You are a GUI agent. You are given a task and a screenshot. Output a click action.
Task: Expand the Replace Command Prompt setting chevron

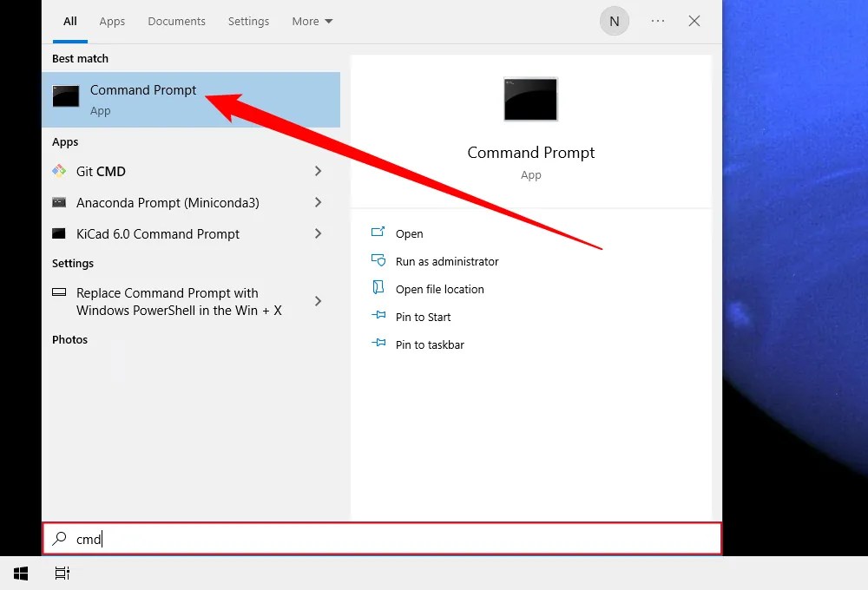click(x=319, y=300)
